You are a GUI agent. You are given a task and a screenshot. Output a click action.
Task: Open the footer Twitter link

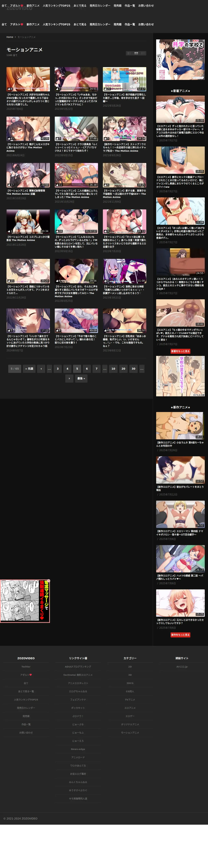click(26, 667)
